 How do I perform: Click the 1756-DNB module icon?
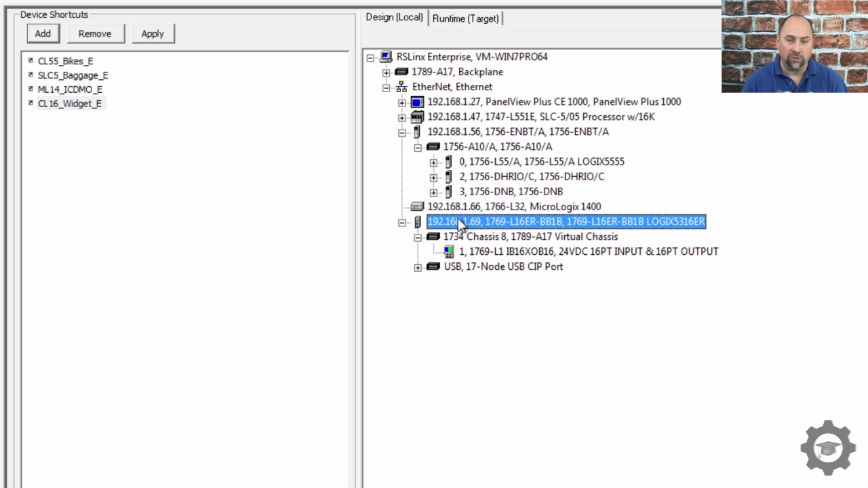(448, 192)
